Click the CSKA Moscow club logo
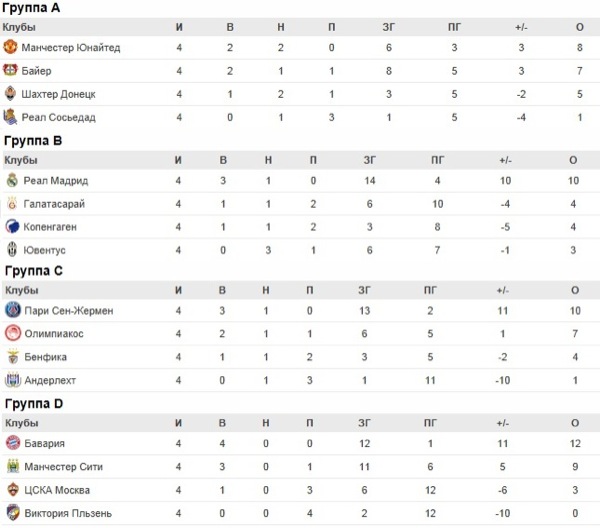 [x=13, y=490]
